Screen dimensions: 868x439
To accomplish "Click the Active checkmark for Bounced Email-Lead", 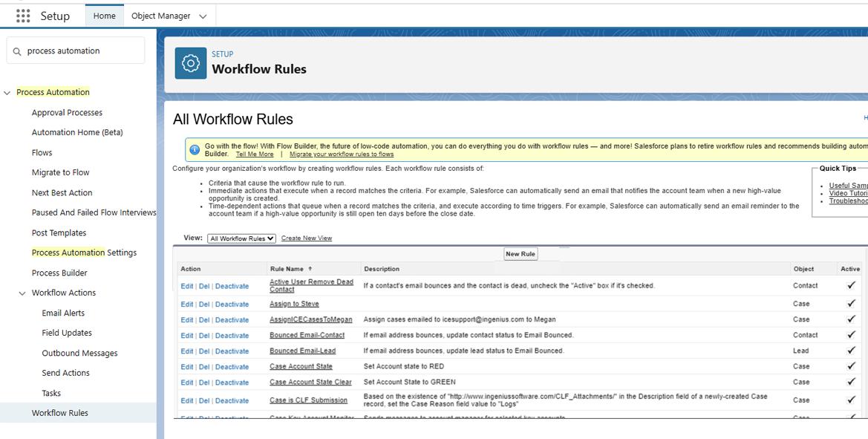I will [x=850, y=351].
